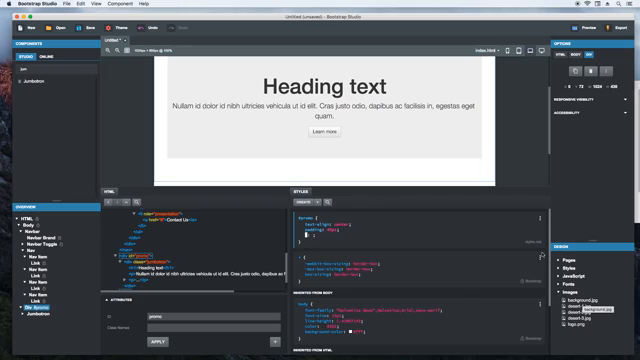Expand the Fonts group in Design panel

(558, 284)
